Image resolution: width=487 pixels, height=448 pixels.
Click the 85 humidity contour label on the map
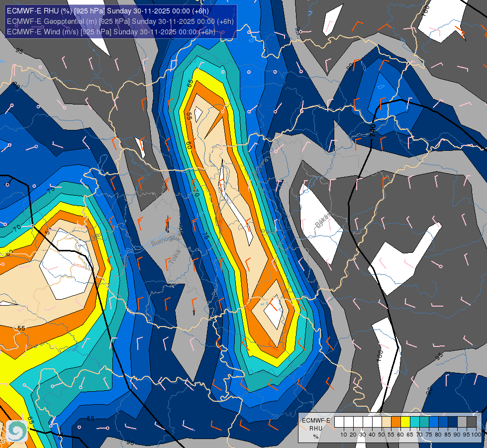(x=91, y=419)
